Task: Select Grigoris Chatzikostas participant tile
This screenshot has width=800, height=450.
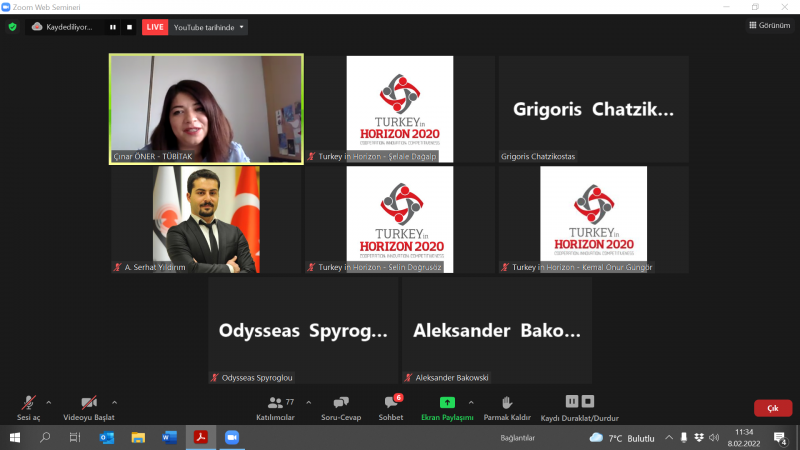Action: tap(594, 109)
